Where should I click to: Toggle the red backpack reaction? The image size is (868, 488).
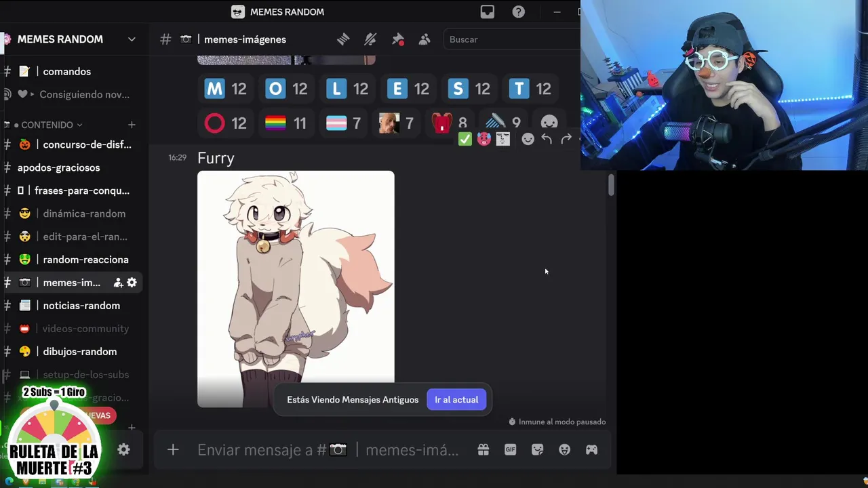(449, 123)
